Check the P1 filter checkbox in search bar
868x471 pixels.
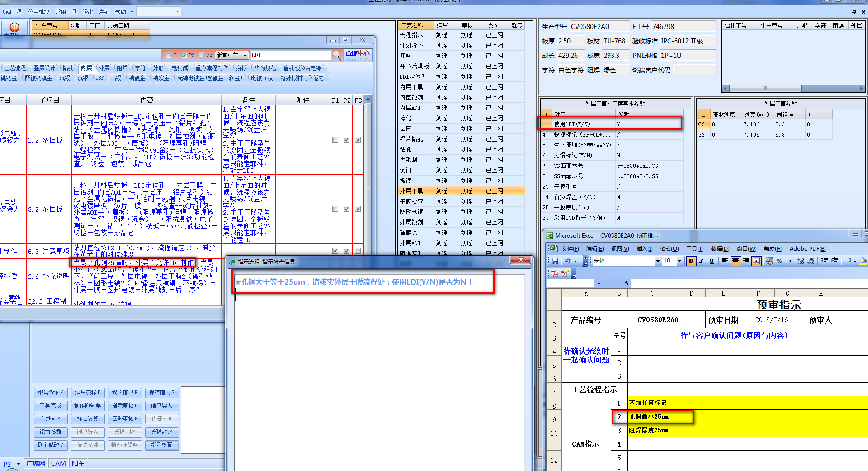[x=169, y=55]
